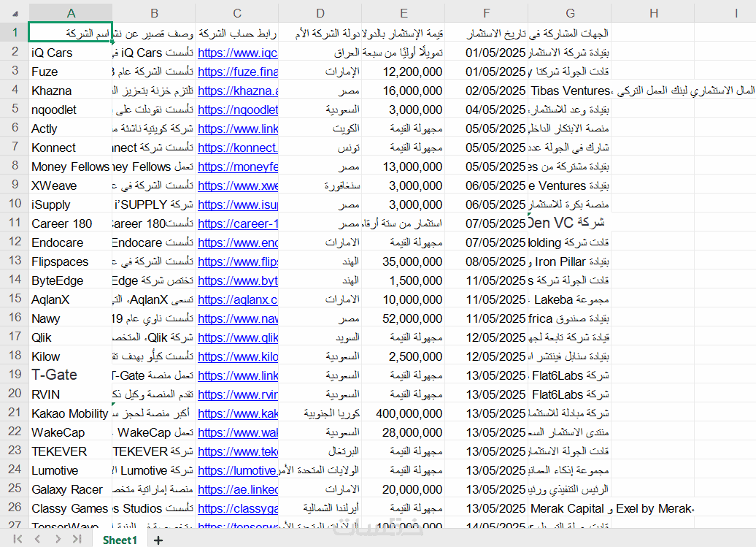Open the https://www.flip link
Screen dimensions: 756x547
point(238,262)
